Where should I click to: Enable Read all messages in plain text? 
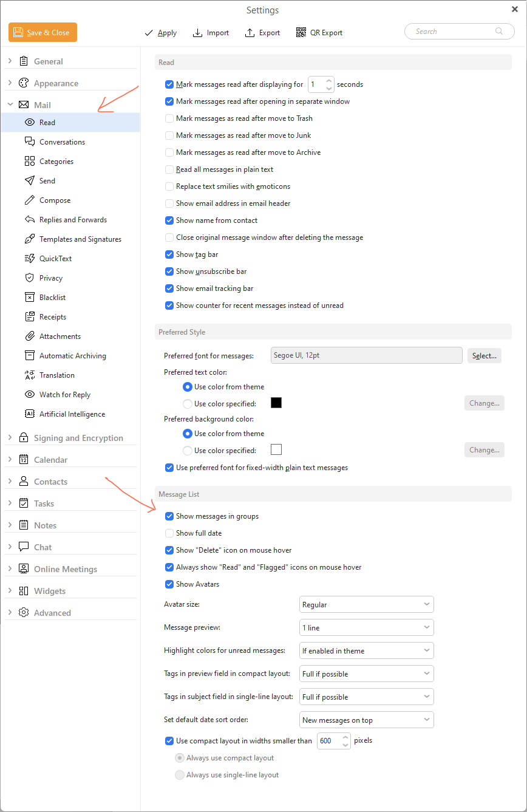click(x=170, y=169)
